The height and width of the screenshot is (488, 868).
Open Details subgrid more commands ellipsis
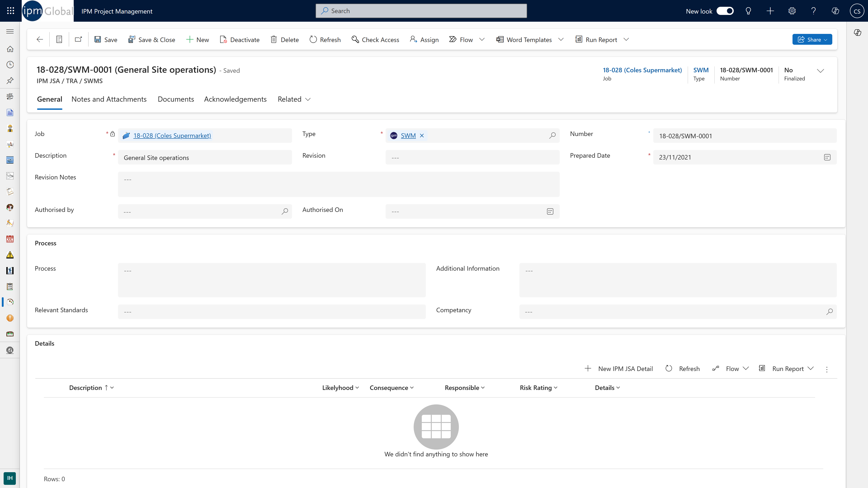click(827, 369)
